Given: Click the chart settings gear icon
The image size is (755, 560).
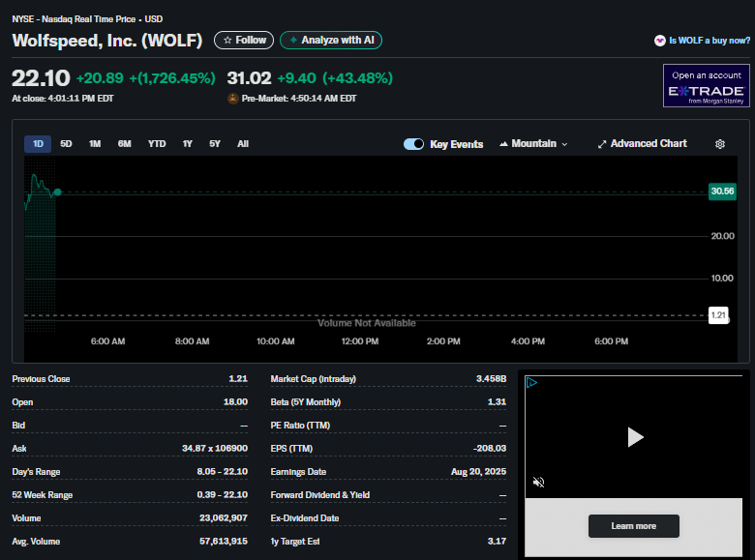Looking at the screenshot, I should pyautogui.click(x=720, y=144).
